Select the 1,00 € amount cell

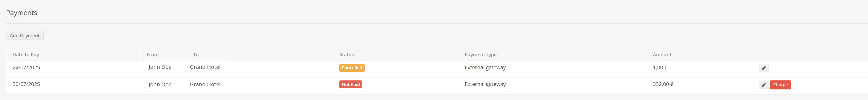click(x=660, y=67)
